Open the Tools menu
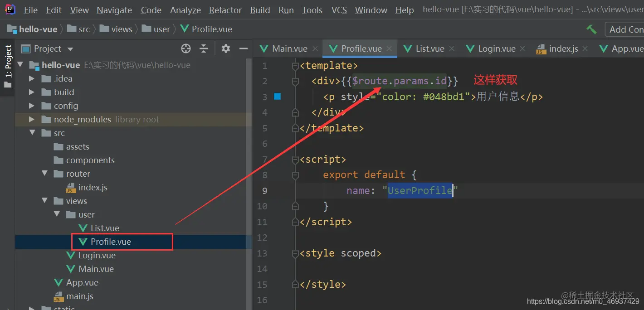 [x=312, y=10]
